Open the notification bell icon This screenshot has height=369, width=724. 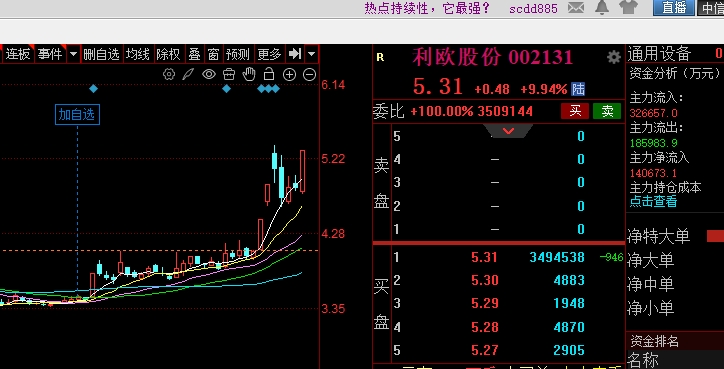coord(602,7)
